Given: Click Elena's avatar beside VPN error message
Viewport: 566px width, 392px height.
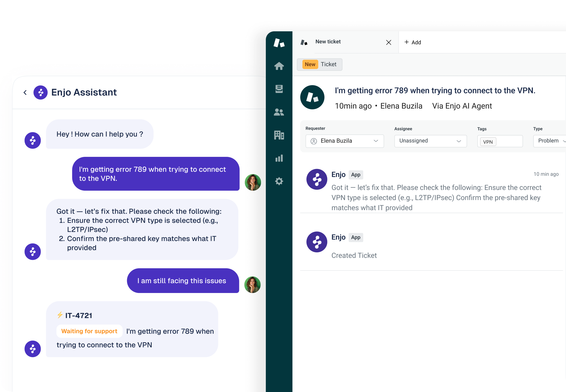Looking at the screenshot, I should [253, 182].
